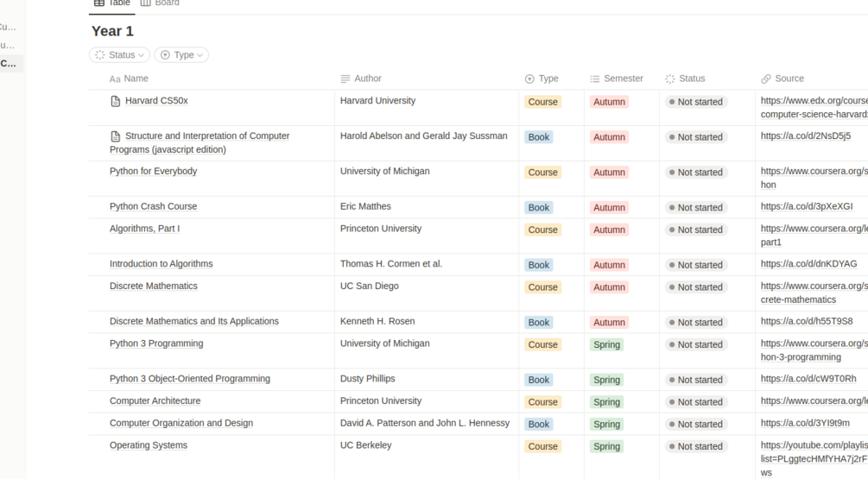Click the Type column select icon

[x=529, y=79]
